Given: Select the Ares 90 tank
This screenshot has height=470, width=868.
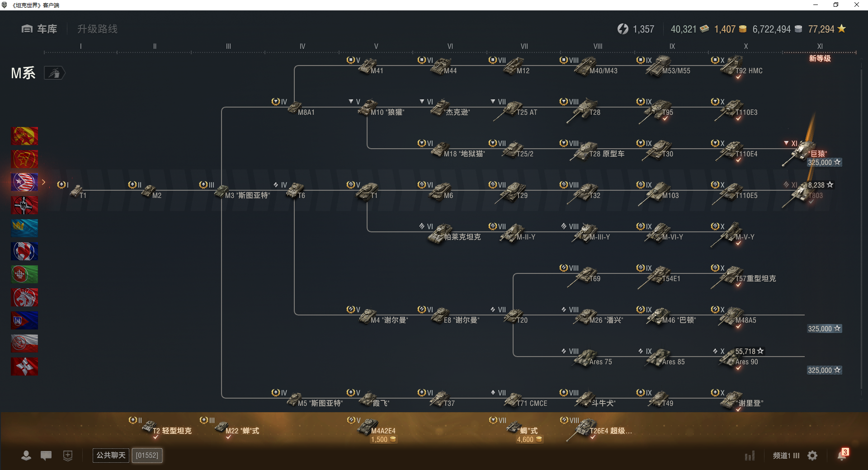Looking at the screenshot, I should [737, 358].
